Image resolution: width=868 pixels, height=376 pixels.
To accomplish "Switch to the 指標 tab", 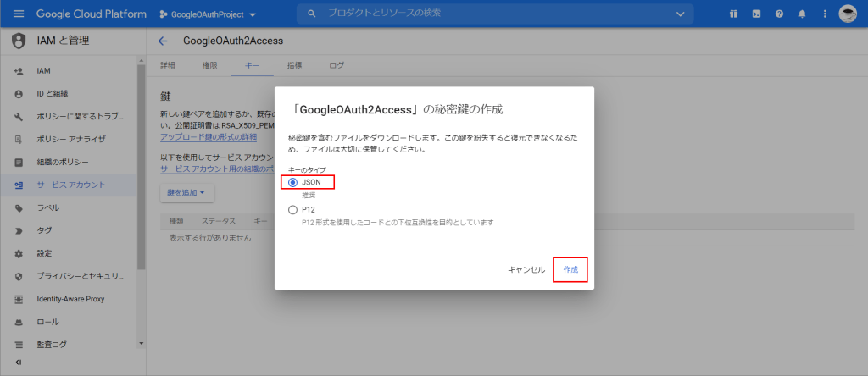I will pos(294,65).
